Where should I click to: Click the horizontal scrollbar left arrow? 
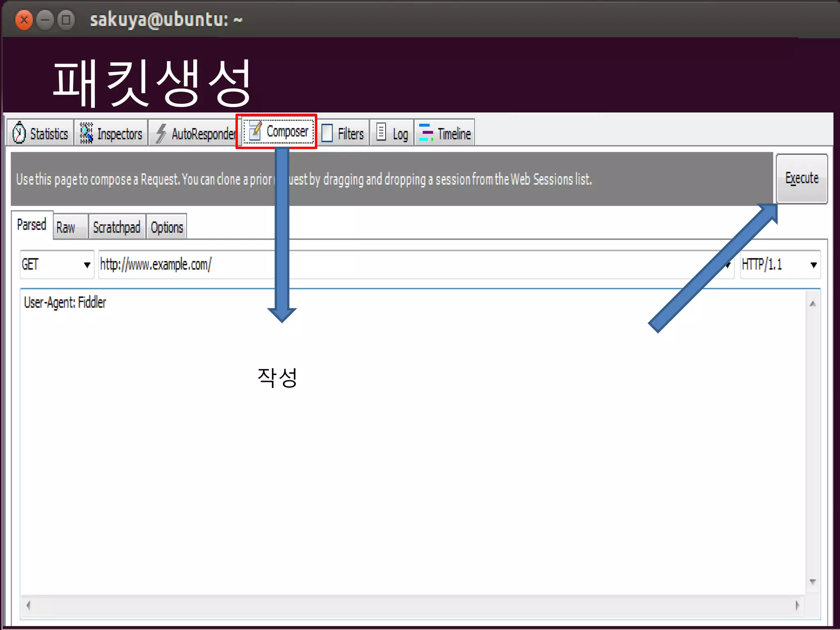[28, 605]
